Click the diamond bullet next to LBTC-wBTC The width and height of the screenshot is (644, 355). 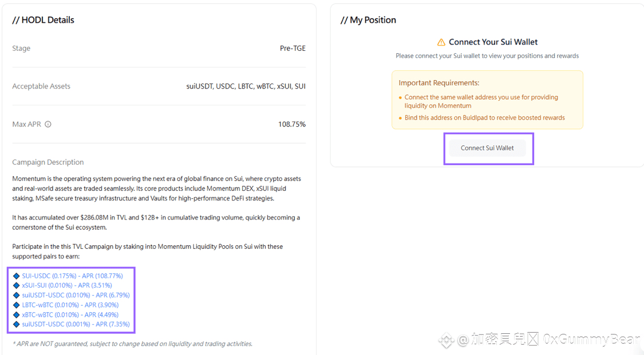click(x=16, y=305)
